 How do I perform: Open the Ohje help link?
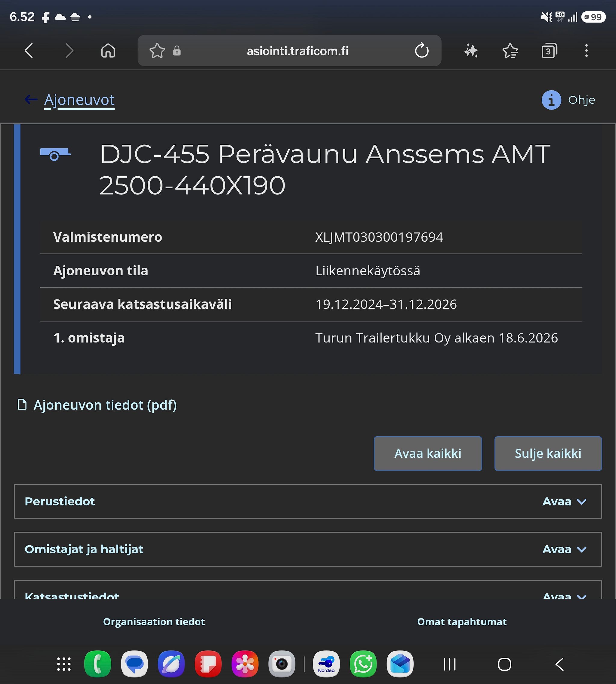point(581,100)
